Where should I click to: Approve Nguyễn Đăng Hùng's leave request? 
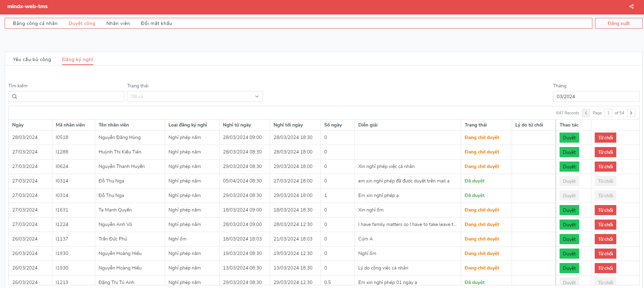pos(569,138)
